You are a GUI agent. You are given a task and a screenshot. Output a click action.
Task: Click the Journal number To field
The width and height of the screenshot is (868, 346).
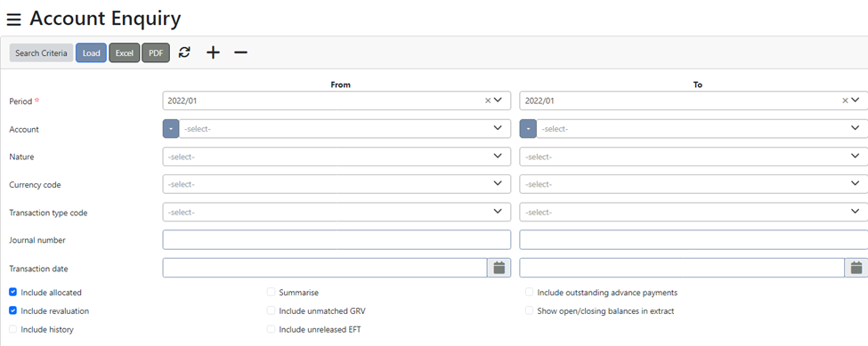[694, 240]
